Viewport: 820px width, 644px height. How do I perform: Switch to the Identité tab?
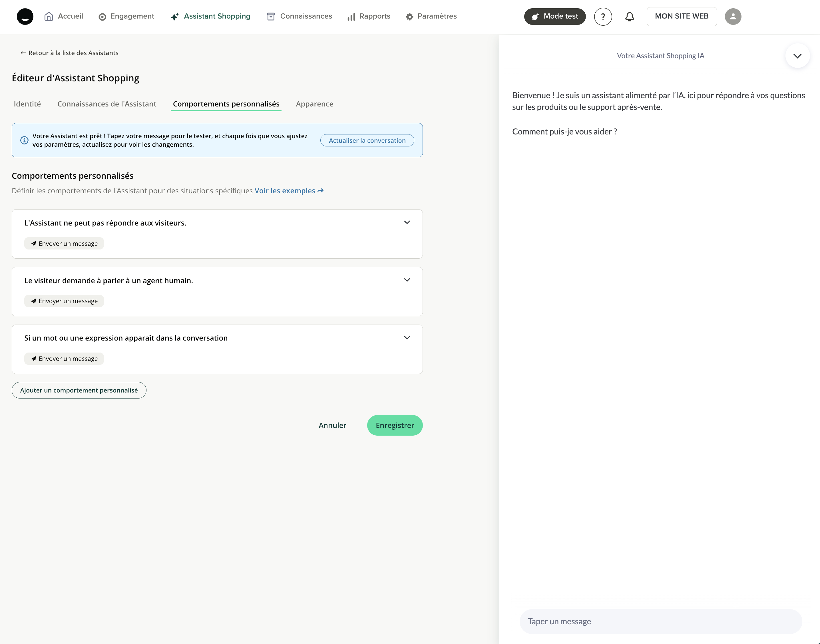click(27, 104)
